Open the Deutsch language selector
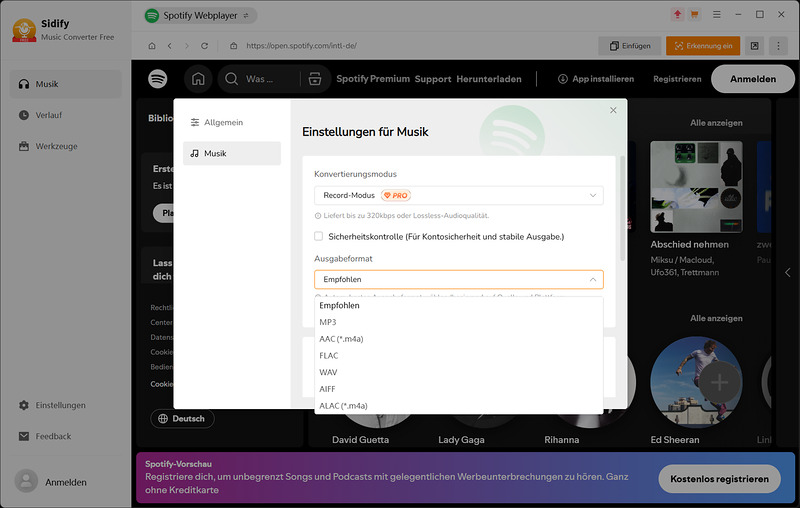The width and height of the screenshot is (800, 508). (182, 419)
